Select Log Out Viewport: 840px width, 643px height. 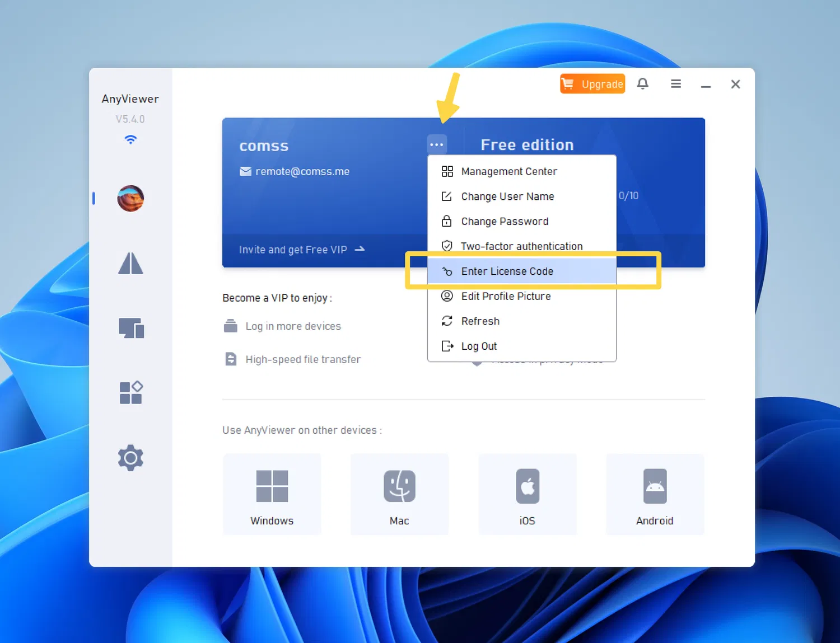click(522, 346)
